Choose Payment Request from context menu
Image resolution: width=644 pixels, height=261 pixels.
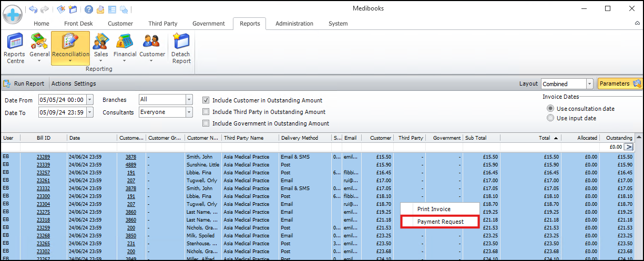[x=440, y=222]
